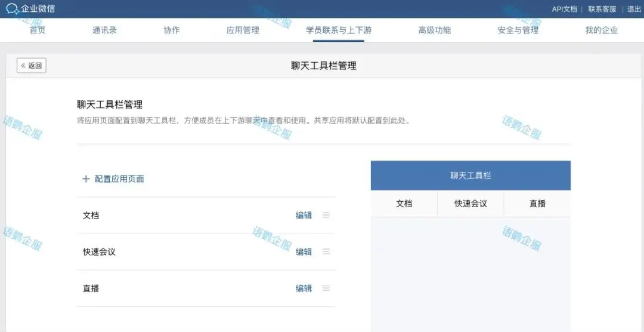Click drag handle icon on 直播 row
This screenshot has width=644, height=332.
326,288
